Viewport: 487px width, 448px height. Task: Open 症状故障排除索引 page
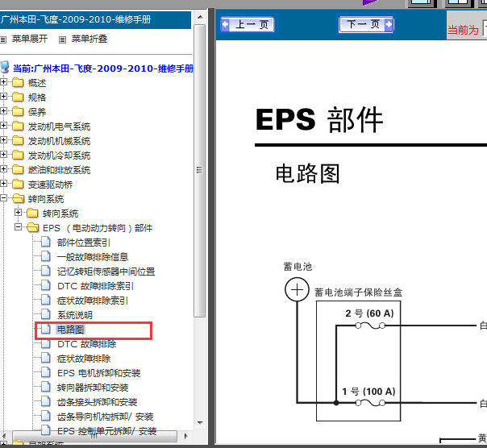93,301
